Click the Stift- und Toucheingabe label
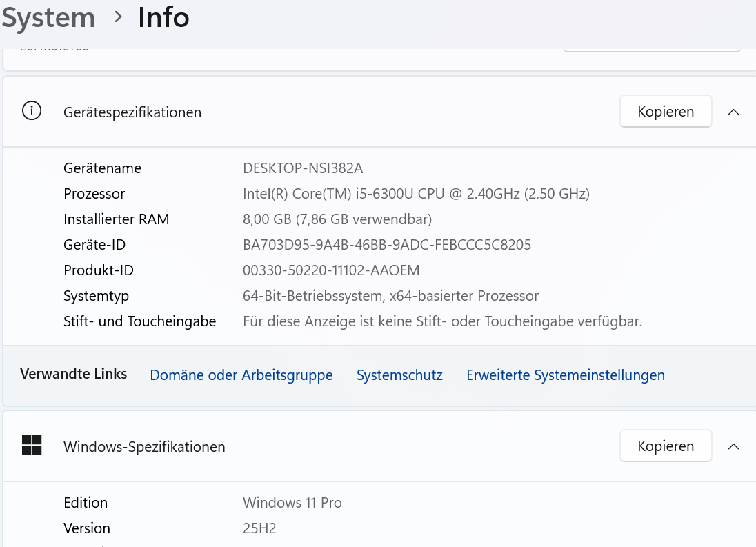Screen dimensions: 756x547 (x=140, y=321)
